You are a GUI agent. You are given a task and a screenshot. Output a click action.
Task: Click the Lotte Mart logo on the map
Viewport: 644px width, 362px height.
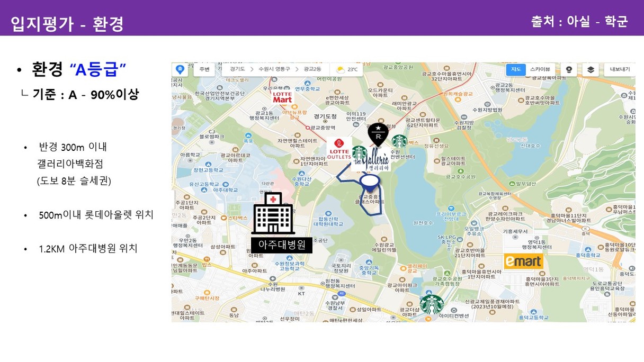282,97
